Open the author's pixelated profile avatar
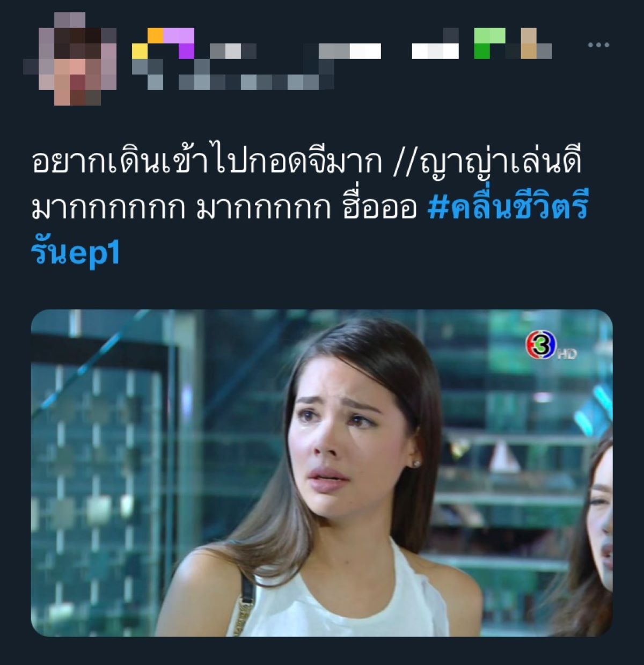The image size is (644, 665). [x=70, y=59]
